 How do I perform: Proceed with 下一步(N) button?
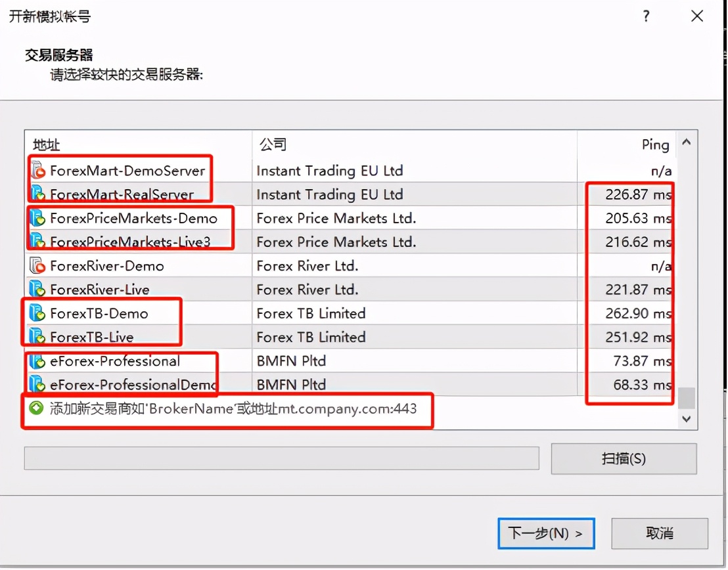click(x=546, y=533)
